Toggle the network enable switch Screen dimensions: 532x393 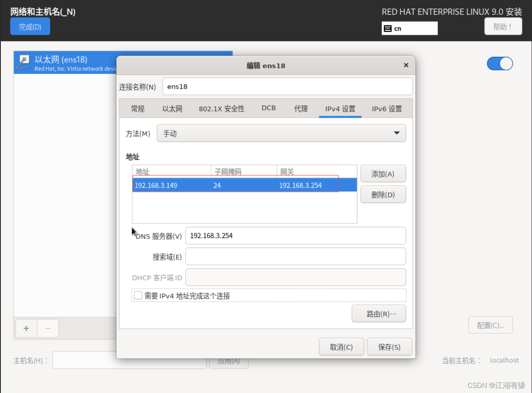[499, 63]
